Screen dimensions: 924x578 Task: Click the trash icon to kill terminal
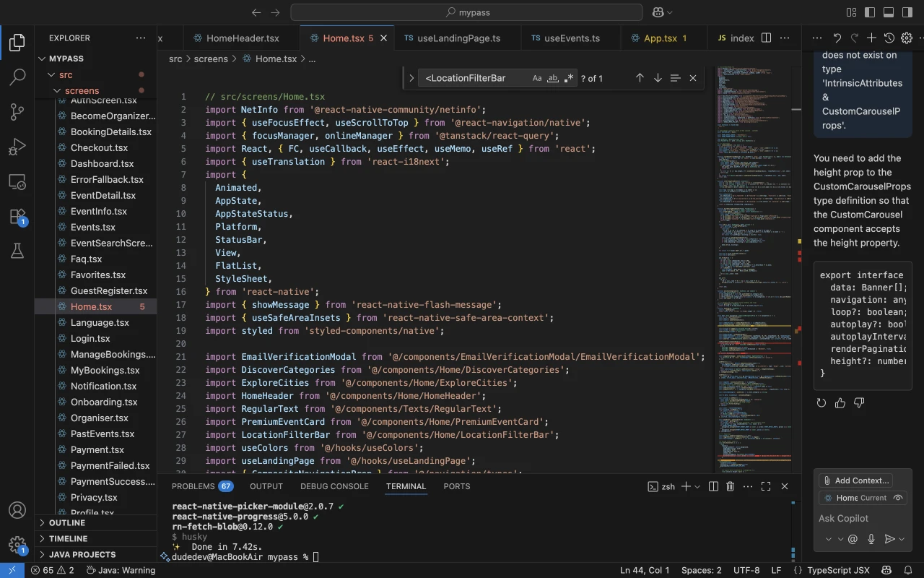[730, 486]
